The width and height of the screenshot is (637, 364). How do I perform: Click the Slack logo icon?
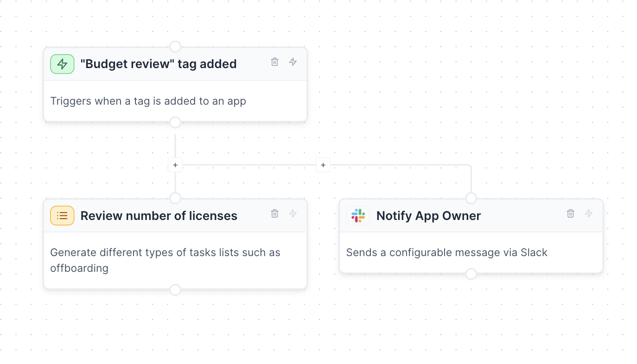click(x=358, y=216)
